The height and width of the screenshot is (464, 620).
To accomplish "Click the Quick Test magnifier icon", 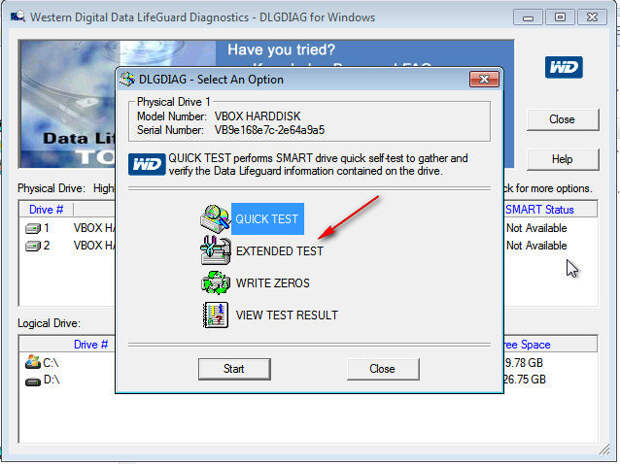I will [x=214, y=218].
